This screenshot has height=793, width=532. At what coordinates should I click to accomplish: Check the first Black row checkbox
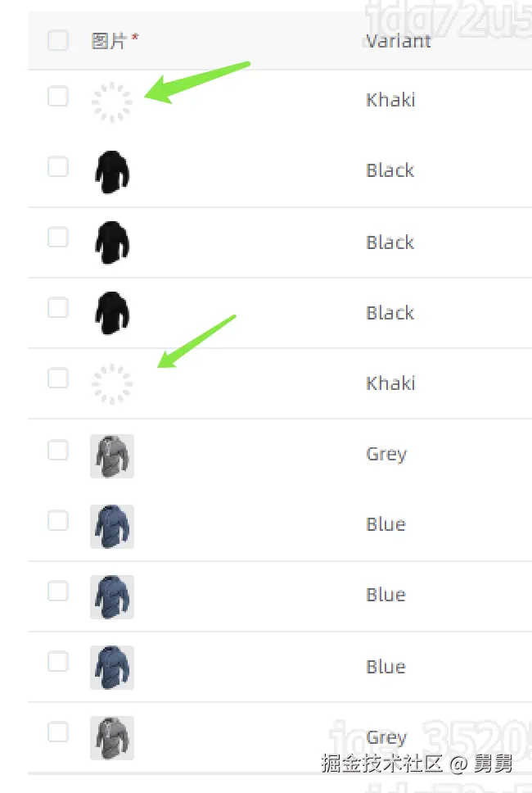[58, 167]
